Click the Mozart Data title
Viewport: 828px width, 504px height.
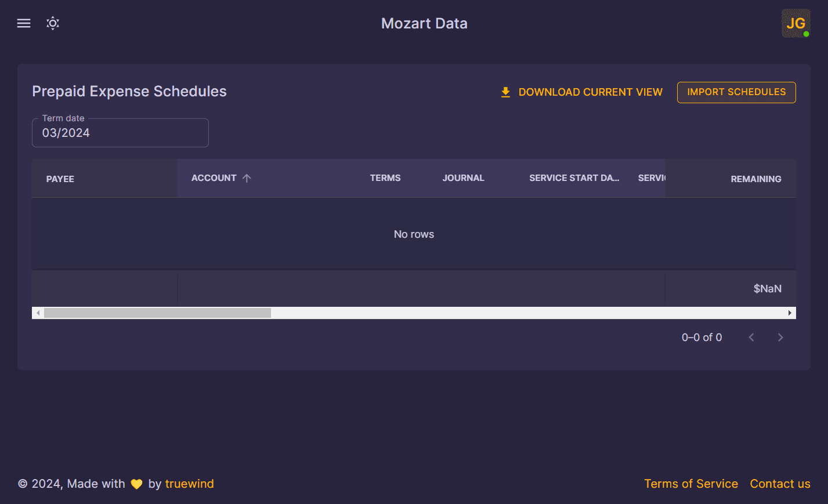coord(424,23)
